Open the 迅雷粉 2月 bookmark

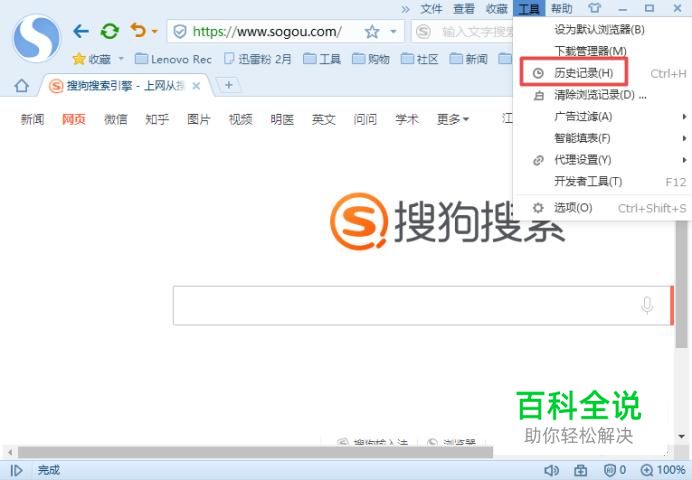258,59
